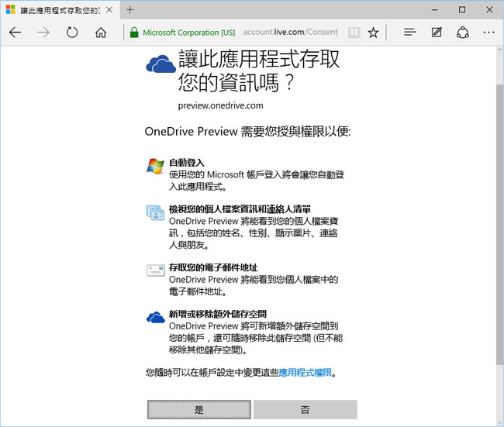Click the vertical scrollbar thumb
Screen dimensions: 504x427
(499, 224)
